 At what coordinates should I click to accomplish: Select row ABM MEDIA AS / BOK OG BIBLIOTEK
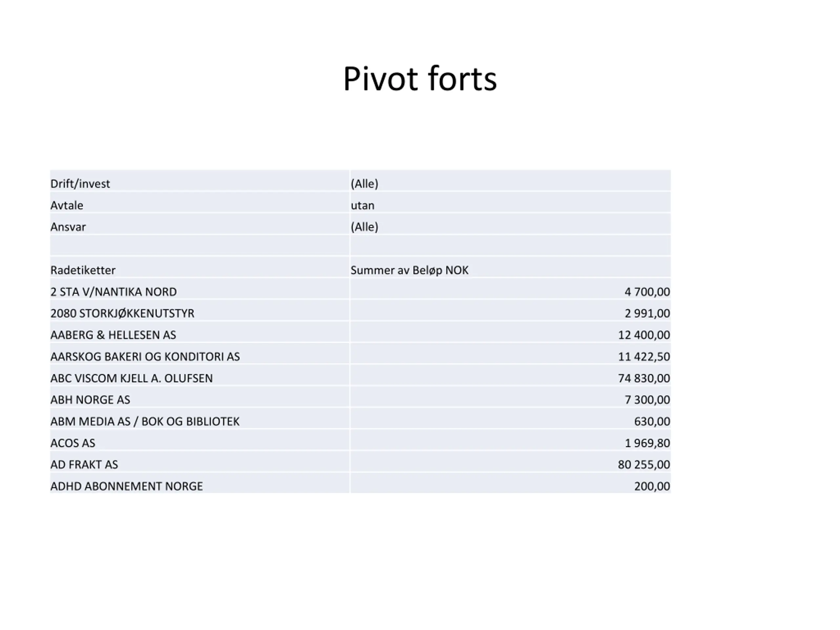click(360, 422)
